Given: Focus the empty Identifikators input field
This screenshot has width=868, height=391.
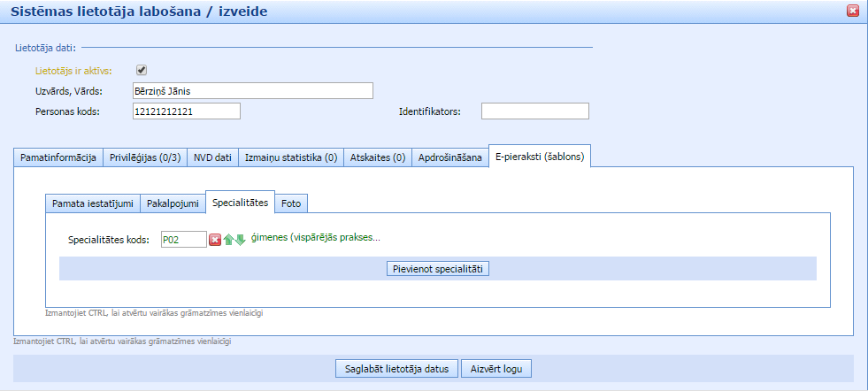Looking at the screenshot, I should (535, 111).
